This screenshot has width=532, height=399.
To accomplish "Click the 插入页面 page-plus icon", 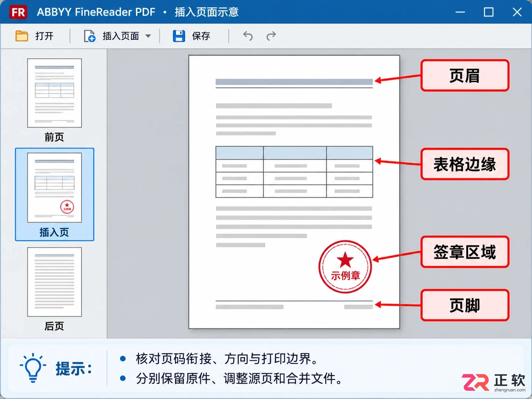I will [89, 36].
